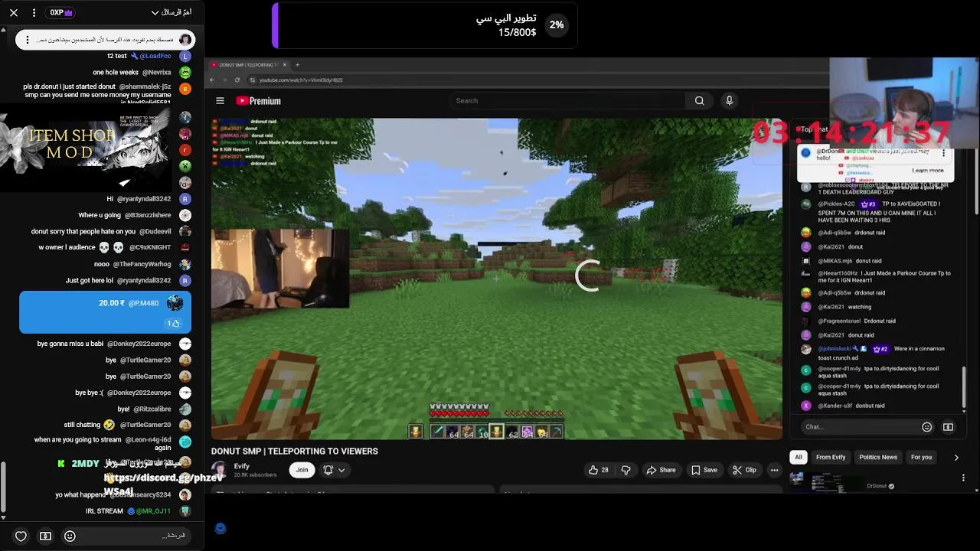Show more filter chips with right arrow
Image resolution: width=980 pixels, height=551 pixels.
click(x=955, y=458)
